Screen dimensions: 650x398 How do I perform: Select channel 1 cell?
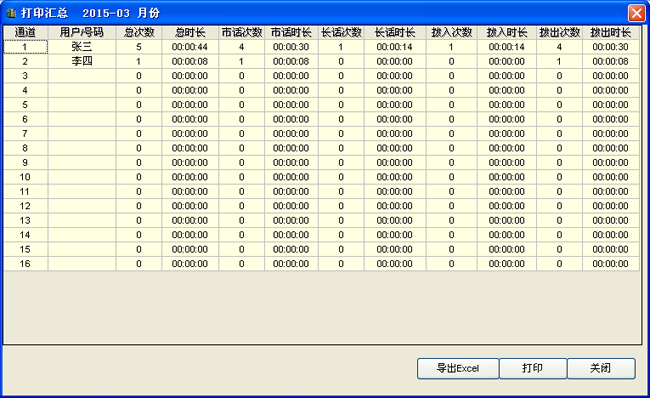(x=25, y=47)
